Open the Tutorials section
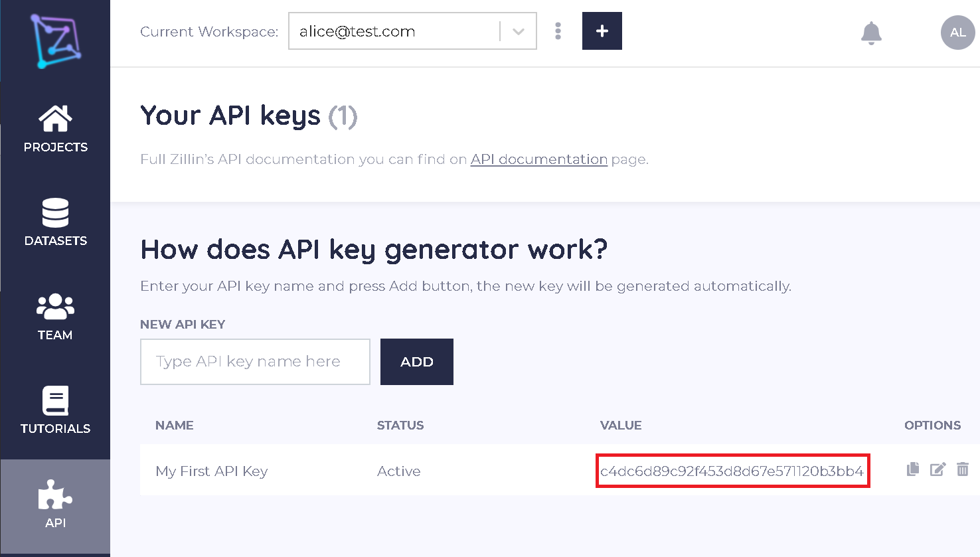The width and height of the screenshot is (980, 557). click(55, 410)
